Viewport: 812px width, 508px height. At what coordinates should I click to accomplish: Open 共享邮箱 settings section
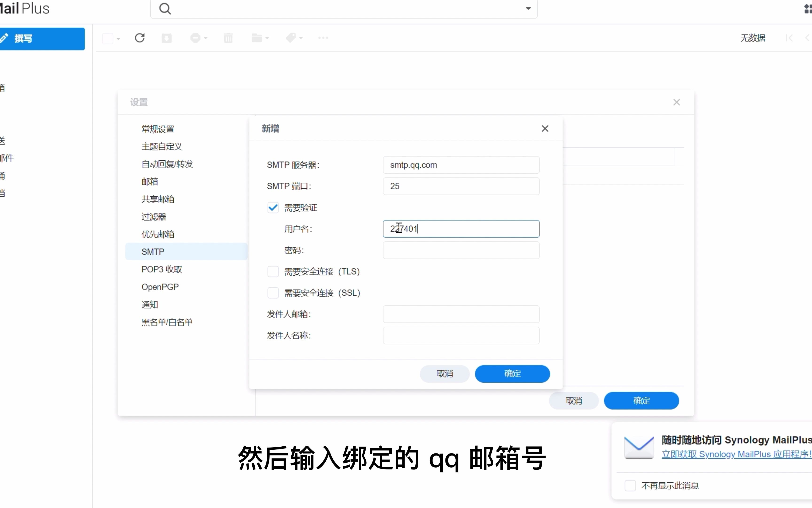pos(158,199)
